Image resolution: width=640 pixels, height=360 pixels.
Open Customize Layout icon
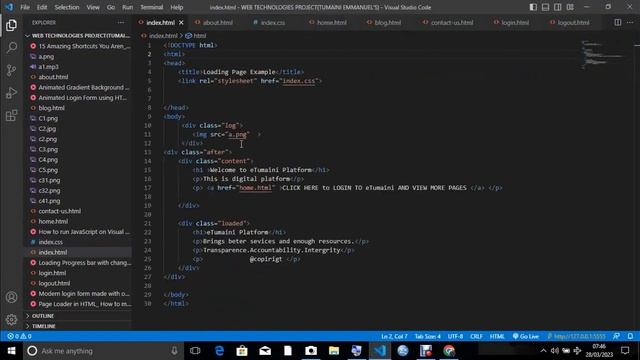(570, 7)
